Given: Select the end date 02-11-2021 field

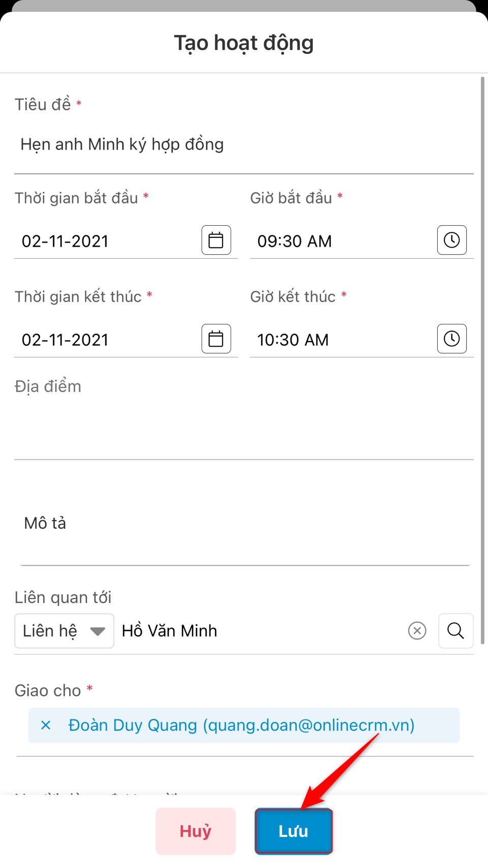Looking at the screenshot, I should 107,340.
